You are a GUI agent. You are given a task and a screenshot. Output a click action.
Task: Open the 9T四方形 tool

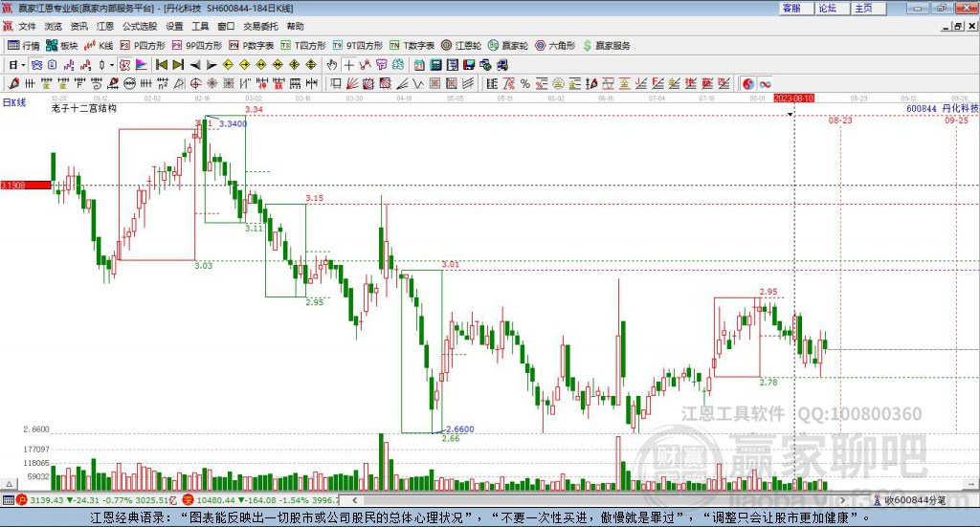(x=358, y=46)
